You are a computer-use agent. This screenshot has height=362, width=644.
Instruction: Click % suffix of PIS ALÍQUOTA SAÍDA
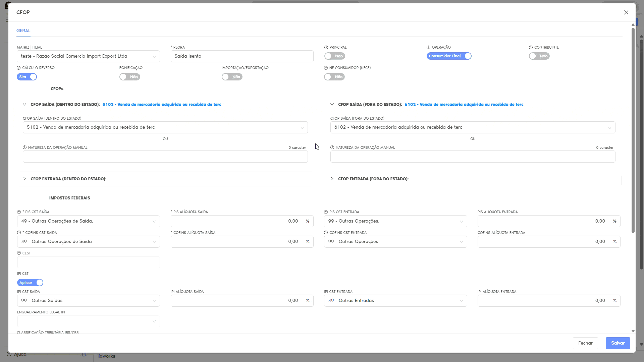[308, 221]
